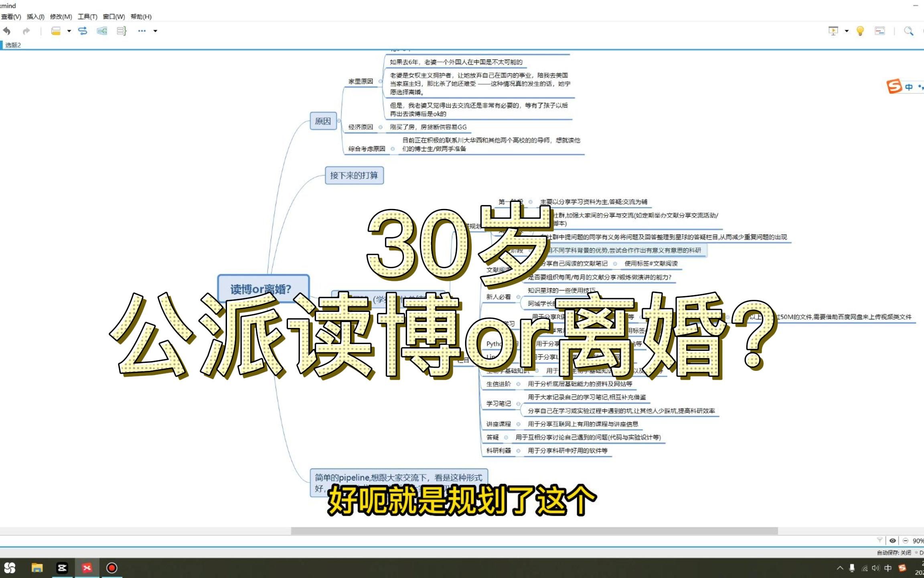Switch to the 选题2 sheet tab
Screen dimensions: 924x578
[13, 45]
